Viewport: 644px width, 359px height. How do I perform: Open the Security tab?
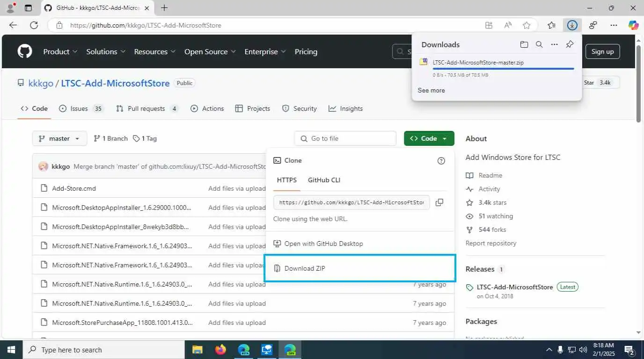pos(300,108)
